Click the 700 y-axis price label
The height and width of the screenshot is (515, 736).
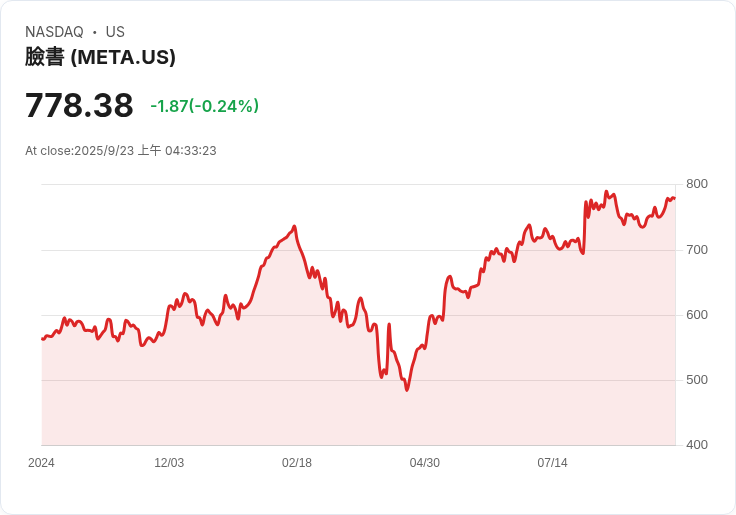[x=697, y=250]
